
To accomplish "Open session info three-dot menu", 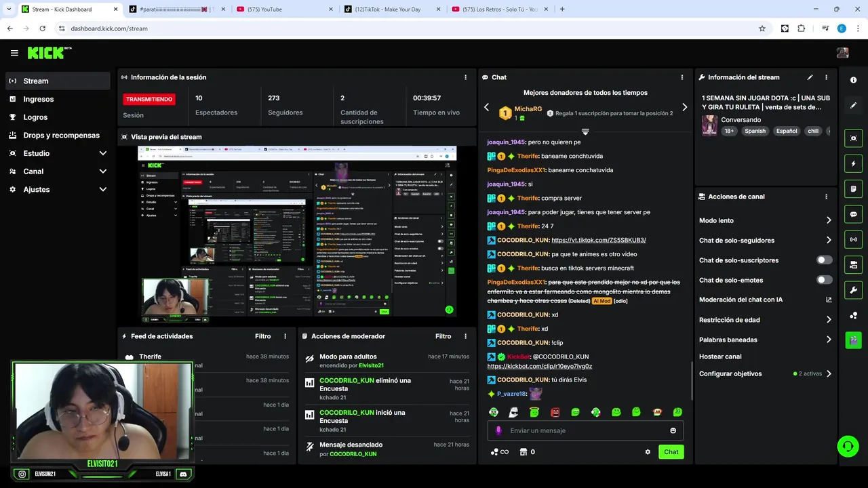I will tap(465, 77).
